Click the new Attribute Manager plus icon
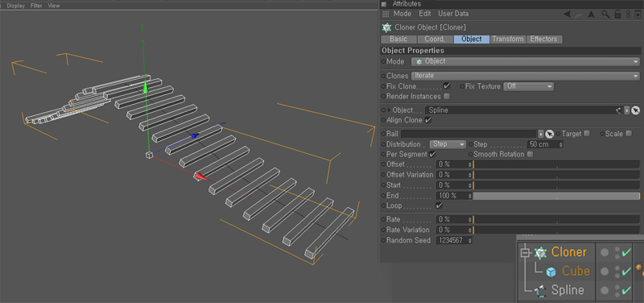 pyautogui.click(x=637, y=15)
